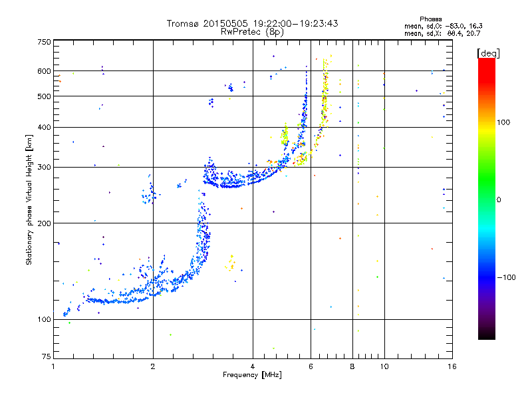The height and width of the screenshot is (399, 532).
Task: Click y-axis tick label '400'
Action: 44,127
